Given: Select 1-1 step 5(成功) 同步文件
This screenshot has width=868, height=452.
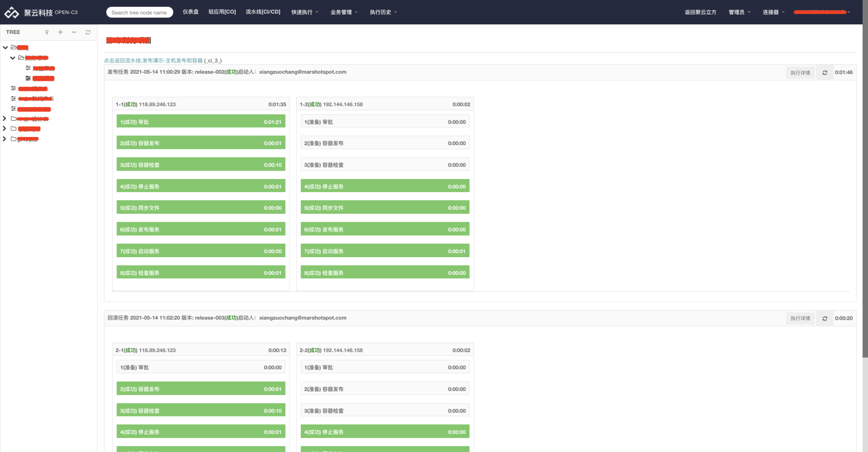Looking at the screenshot, I should 201,207.
